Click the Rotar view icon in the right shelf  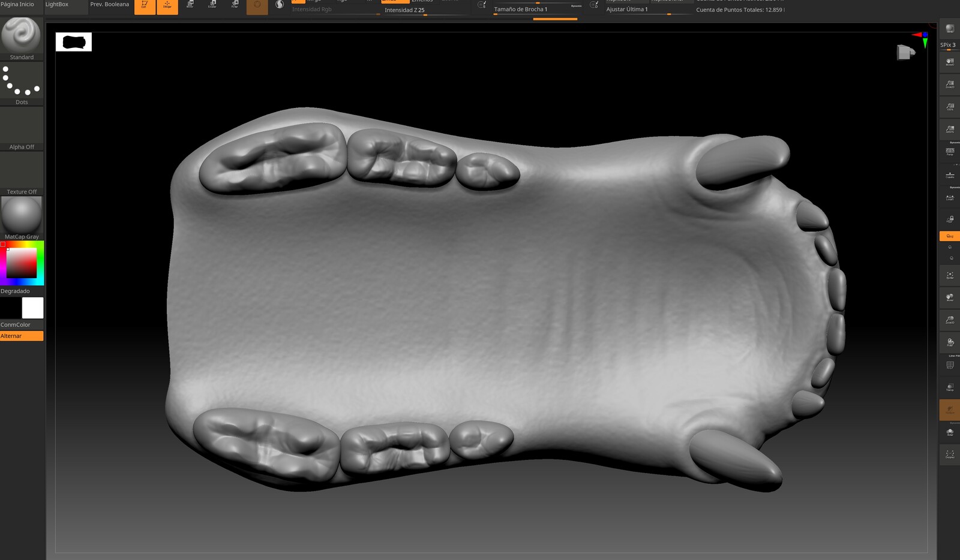point(950,342)
